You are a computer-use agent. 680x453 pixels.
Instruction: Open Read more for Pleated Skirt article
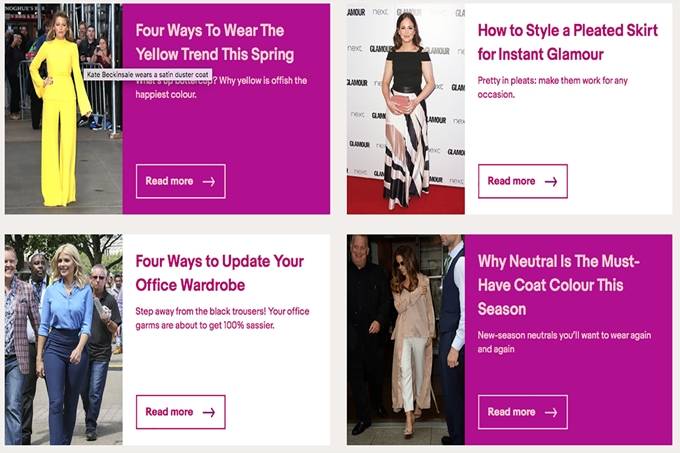pos(523,181)
